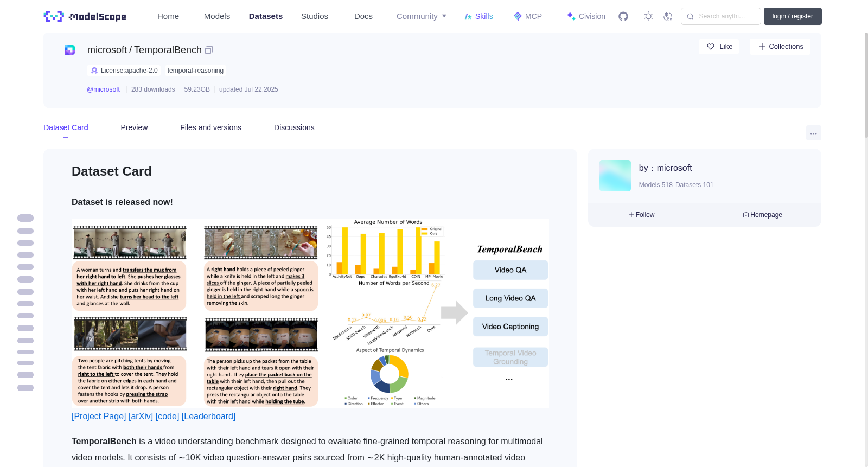868x467 pixels.
Task: Open the [arXiv] paper link
Action: (x=141, y=416)
